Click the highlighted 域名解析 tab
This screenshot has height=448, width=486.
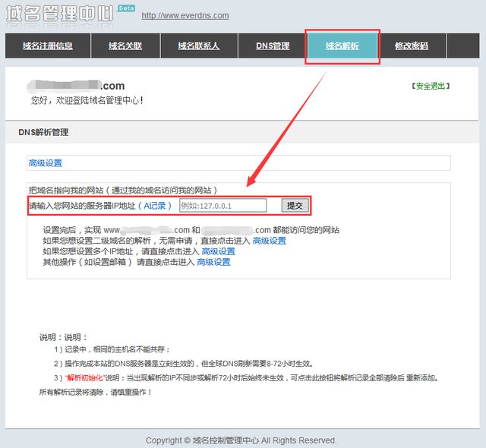pyautogui.click(x=342, y=46)
